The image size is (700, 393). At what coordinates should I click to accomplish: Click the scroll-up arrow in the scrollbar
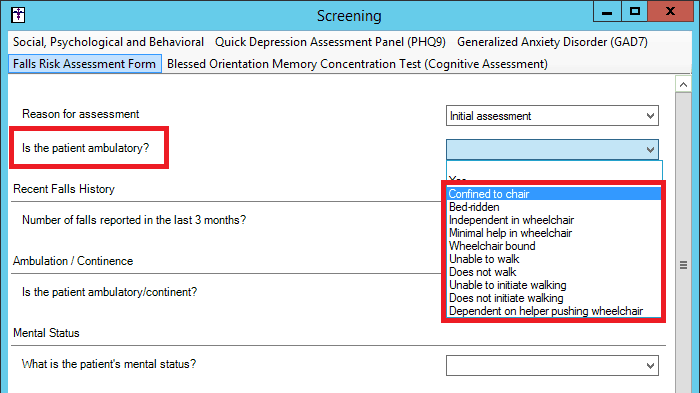click(x=683, y=84)
